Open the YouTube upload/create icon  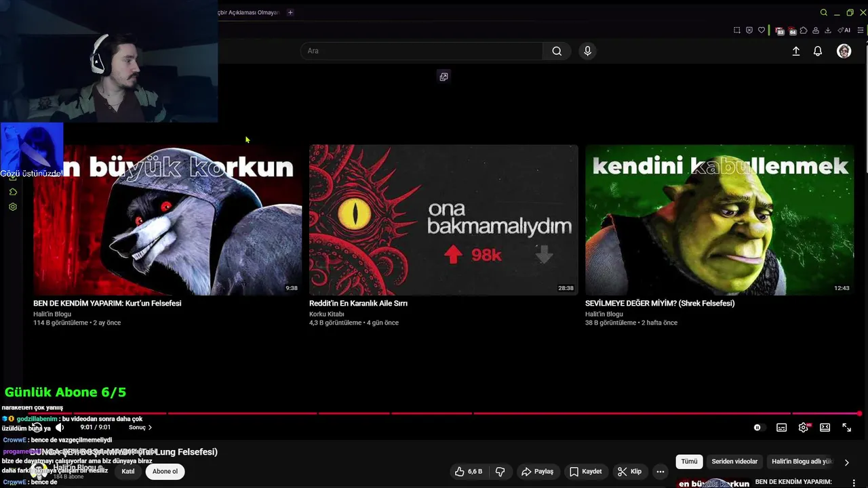[796, 51]
